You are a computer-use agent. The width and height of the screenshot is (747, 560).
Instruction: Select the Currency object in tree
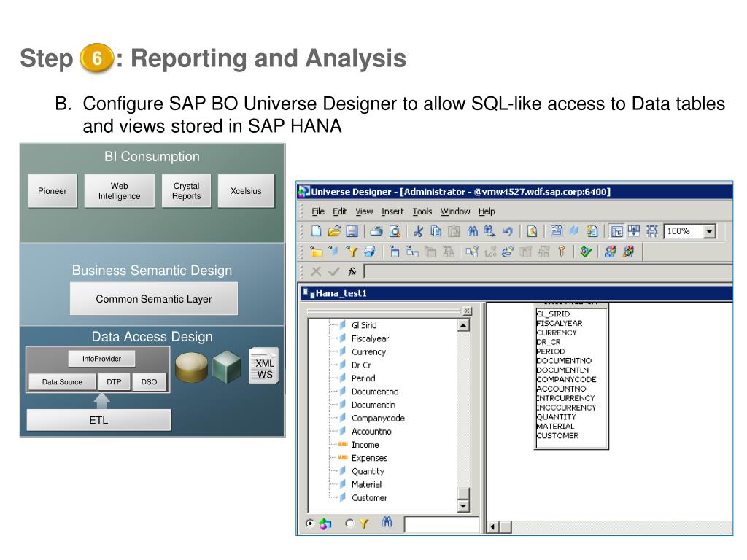pyautogui.click(x=368, y=352)
